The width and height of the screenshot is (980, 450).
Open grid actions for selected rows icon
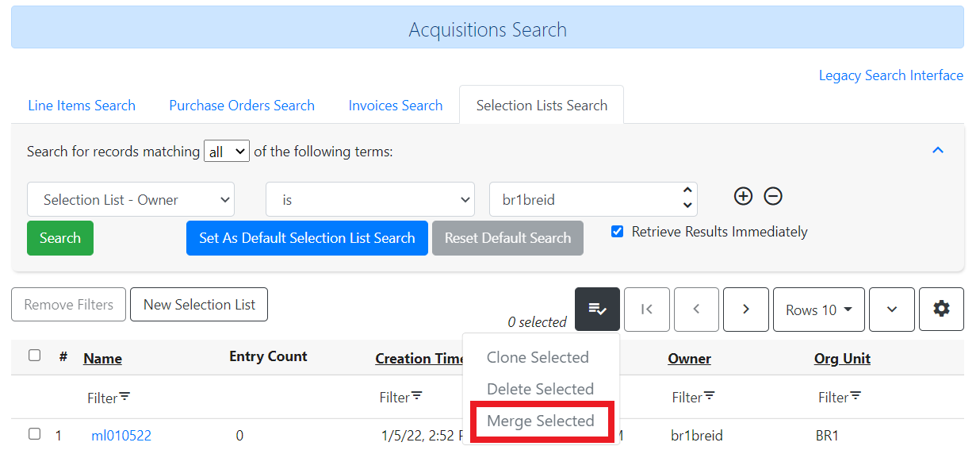(x=597, y=310)
